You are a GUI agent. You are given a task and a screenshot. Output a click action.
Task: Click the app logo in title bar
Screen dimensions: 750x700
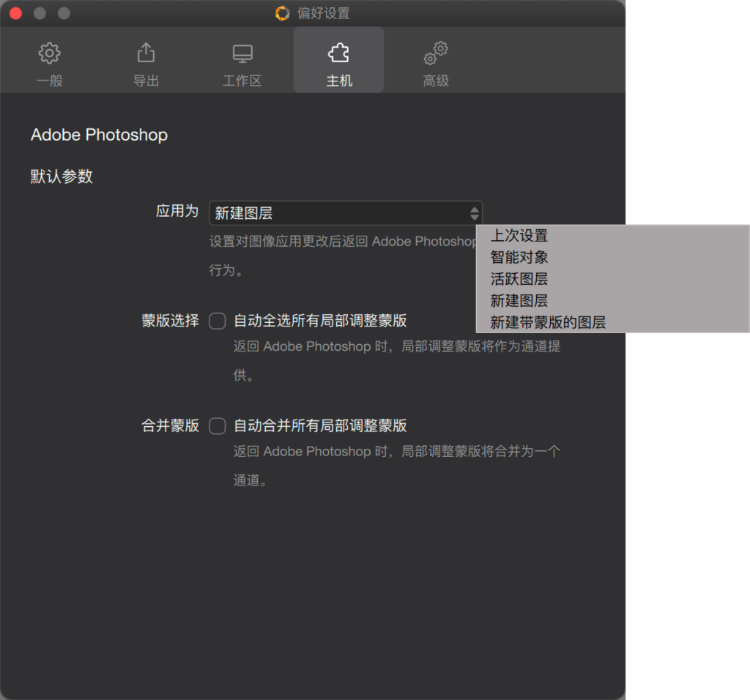coord(282,13)
